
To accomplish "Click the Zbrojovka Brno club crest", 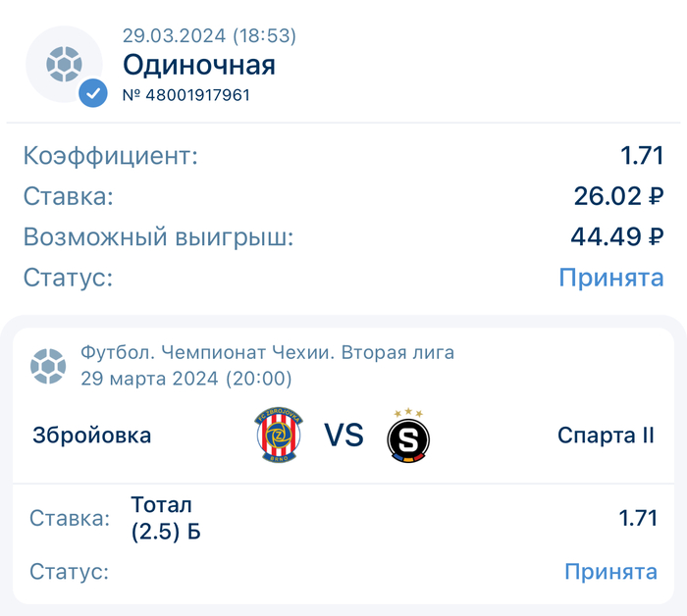I will (279, 435).
